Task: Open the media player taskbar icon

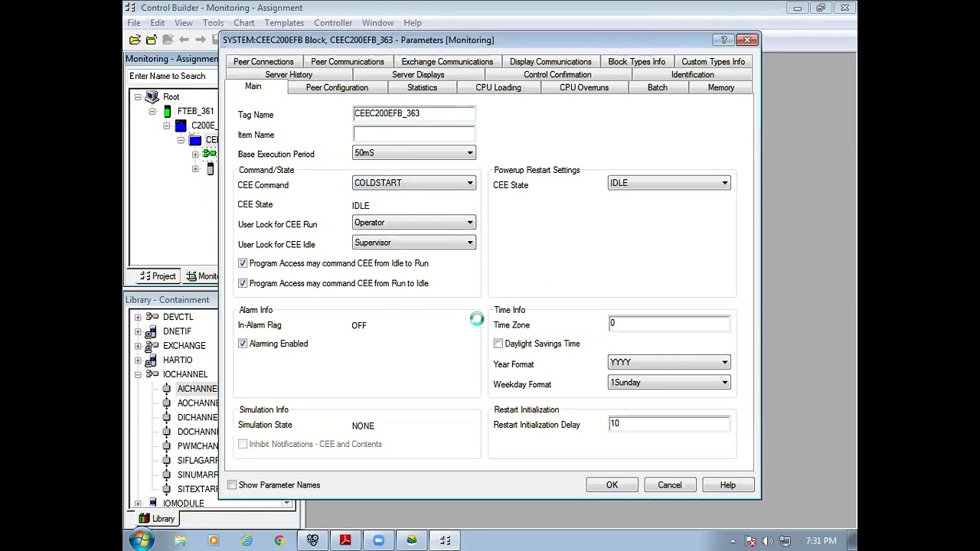Action: (x=213, y=540)
